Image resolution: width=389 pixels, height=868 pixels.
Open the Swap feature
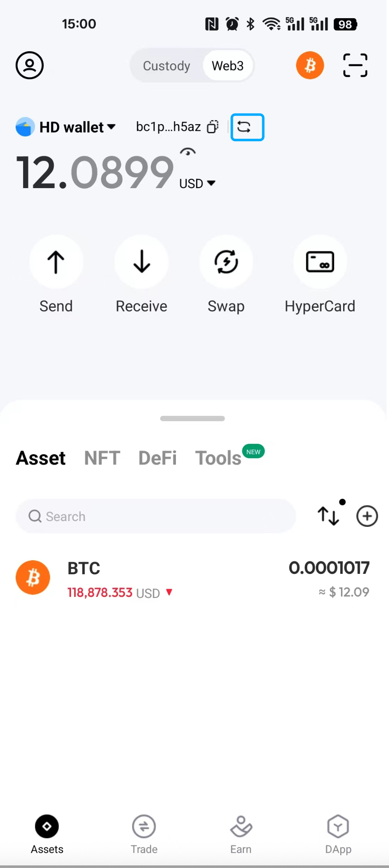[226, 262]
